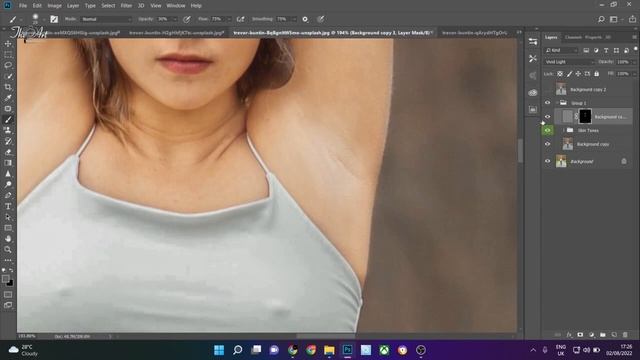Select the Path Selection tool

[x=8, y=217]
